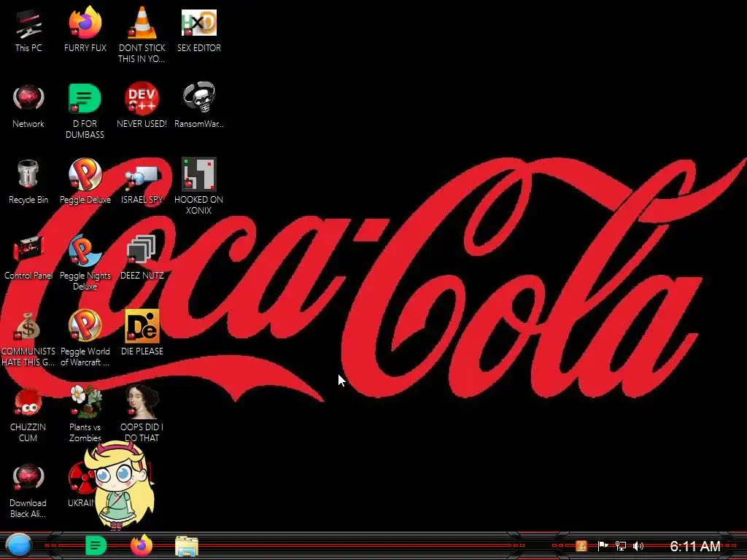747x560 pixels.
Task: Click the Star Butterfly desktop mascot
Action: coord(120,486)
